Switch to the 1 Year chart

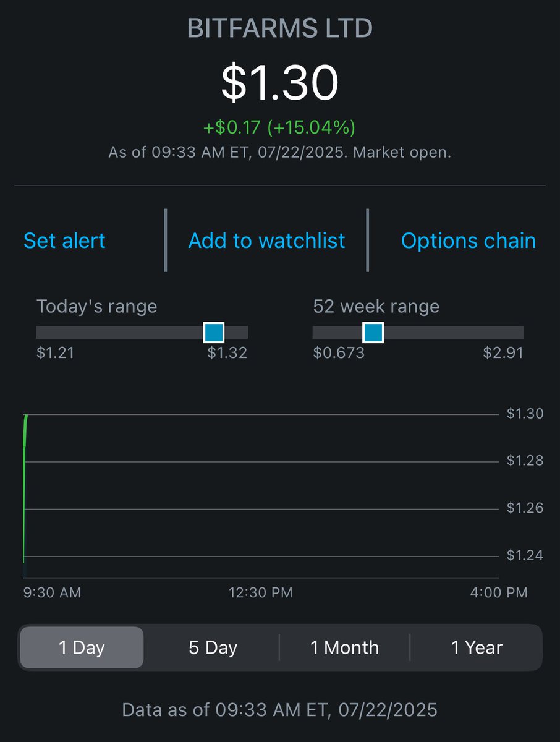477,647
